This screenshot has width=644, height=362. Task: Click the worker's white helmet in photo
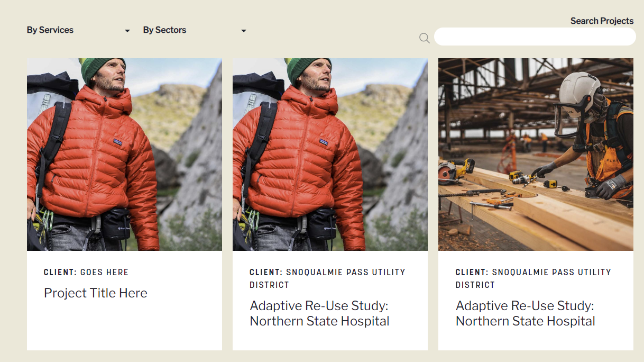pos(579,87)
